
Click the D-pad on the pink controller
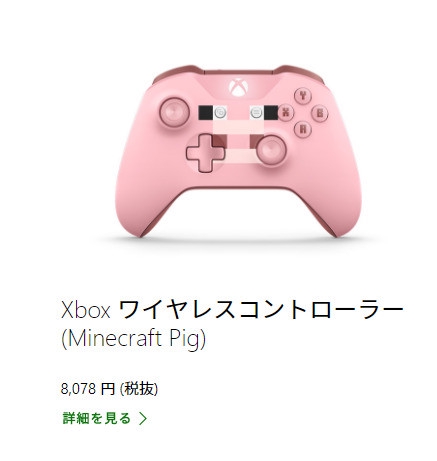tap(205, 153)
